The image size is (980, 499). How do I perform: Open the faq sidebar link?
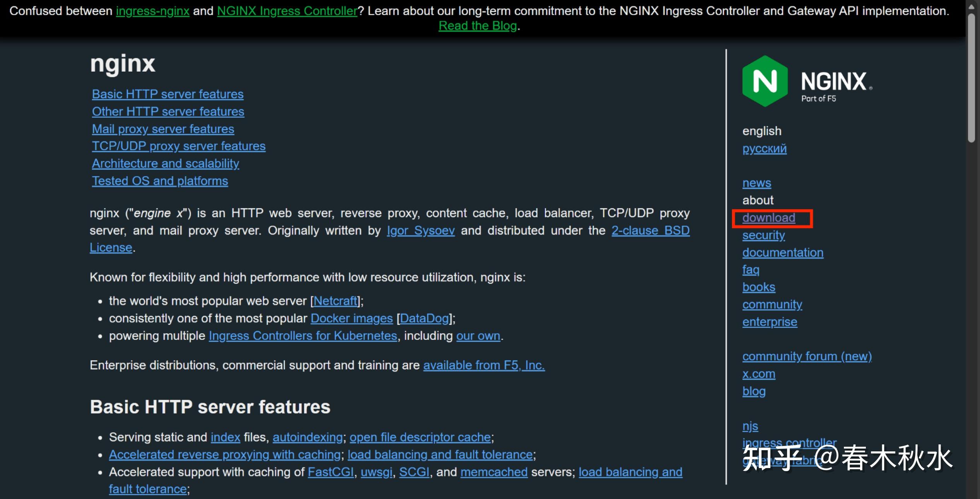(x=751, y=269)
